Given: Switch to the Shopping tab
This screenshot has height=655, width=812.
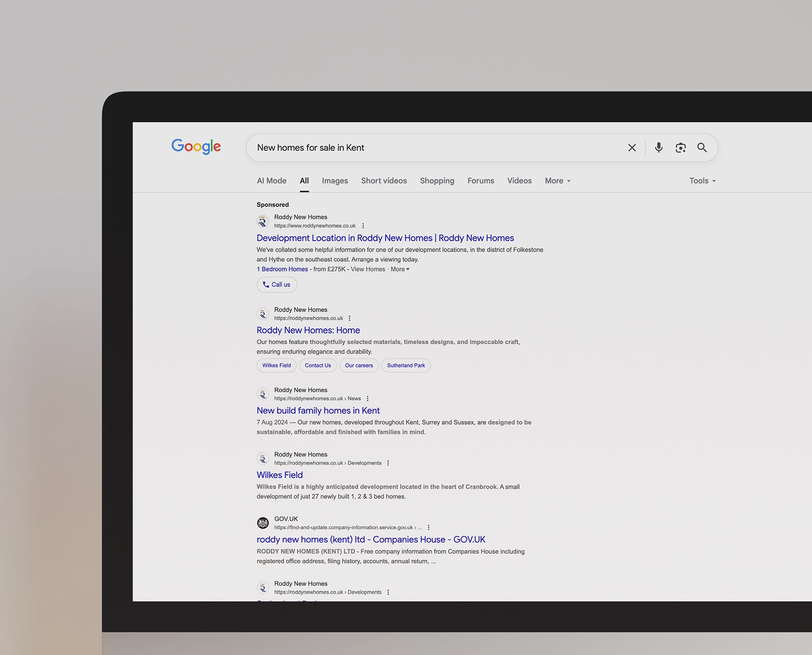Looking at the screenshot, I should pos(436,180).
